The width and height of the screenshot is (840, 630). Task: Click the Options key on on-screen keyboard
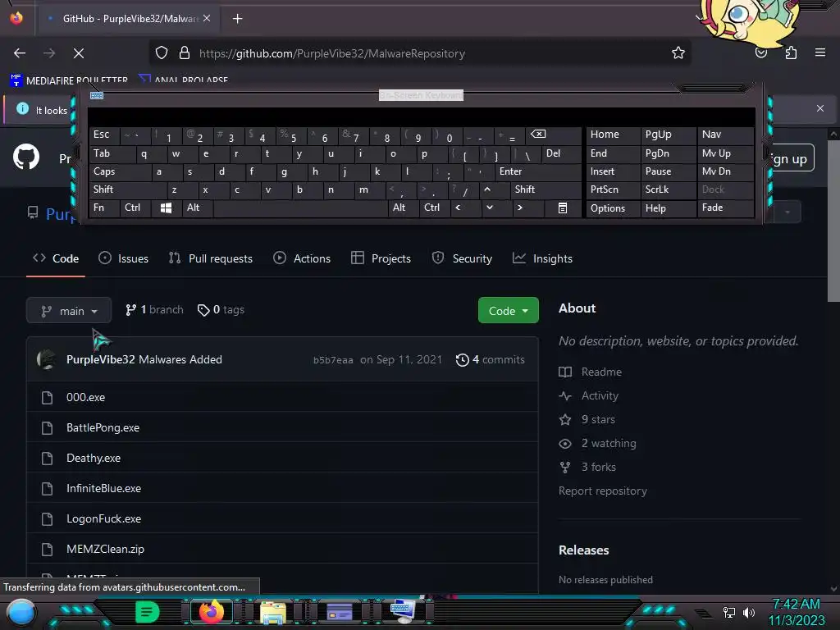pyautogui.click(x=613, y=208)
